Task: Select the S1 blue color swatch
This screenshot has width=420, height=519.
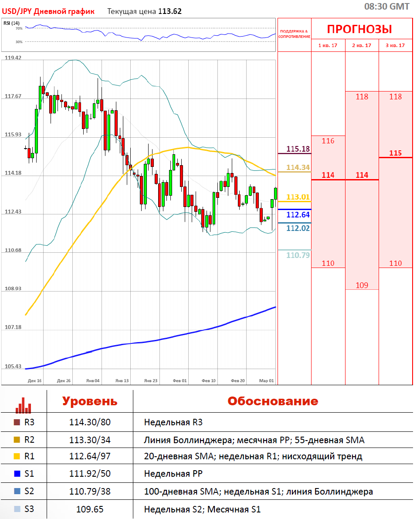Action: point(17,474)
